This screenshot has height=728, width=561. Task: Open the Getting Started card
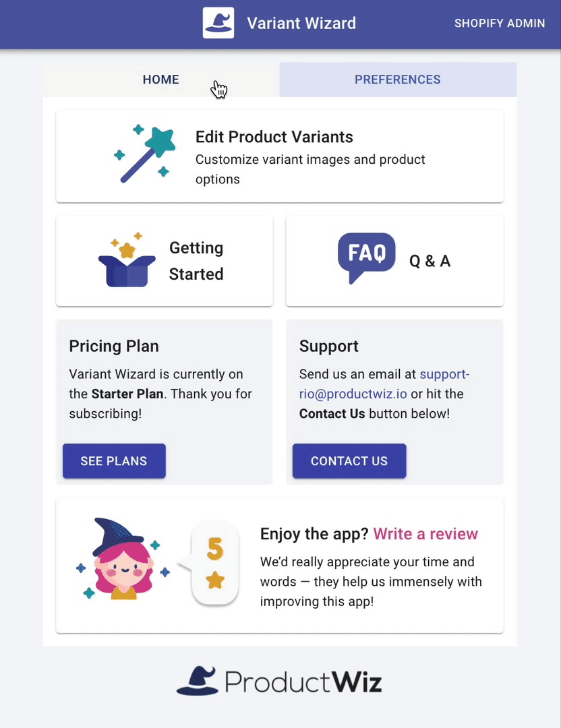pyautogui.click(x=165, y=260)
